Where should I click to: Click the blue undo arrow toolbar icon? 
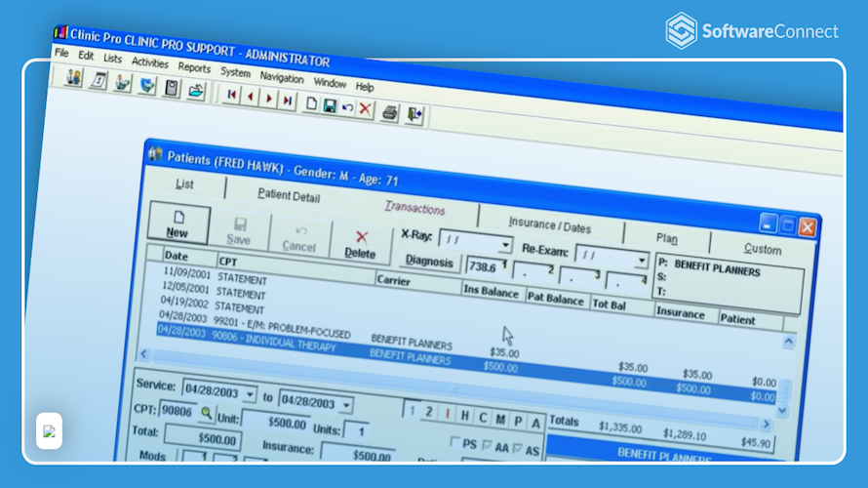[x=347, y=107]
